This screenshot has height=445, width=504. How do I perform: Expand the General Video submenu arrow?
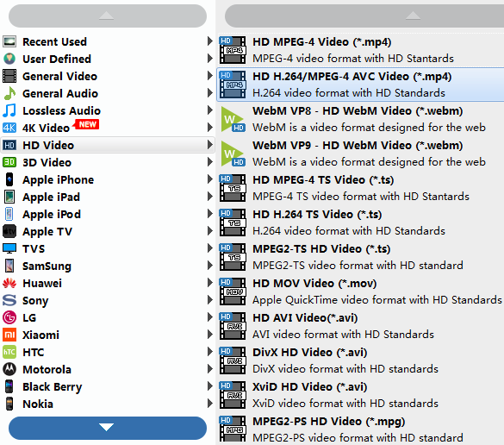pyautogui.click(x=210, y=76)
